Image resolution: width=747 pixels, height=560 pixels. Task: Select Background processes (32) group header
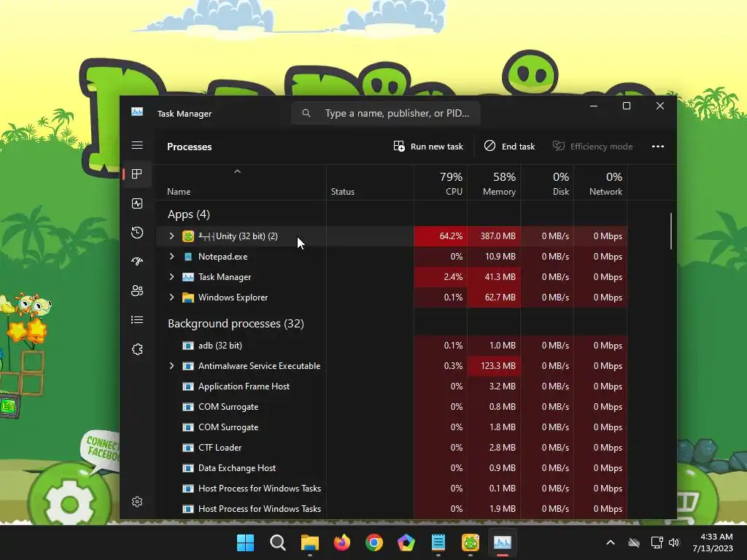coord(236,324)
